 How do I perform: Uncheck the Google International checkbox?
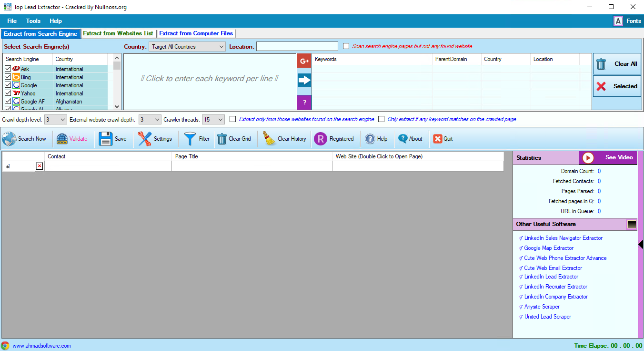[x=8, y=85]
